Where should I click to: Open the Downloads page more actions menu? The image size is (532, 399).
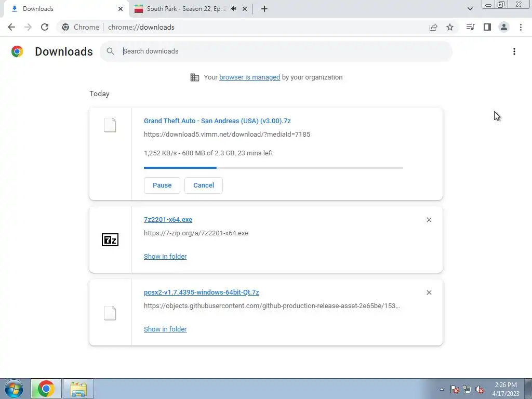tap(514, 51)
